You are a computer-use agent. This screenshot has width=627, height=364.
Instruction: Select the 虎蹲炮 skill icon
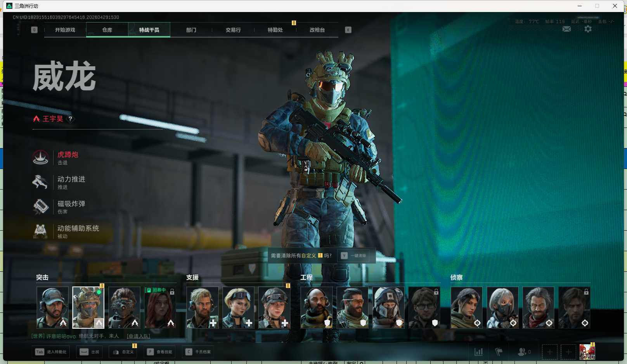coord(40,157)
